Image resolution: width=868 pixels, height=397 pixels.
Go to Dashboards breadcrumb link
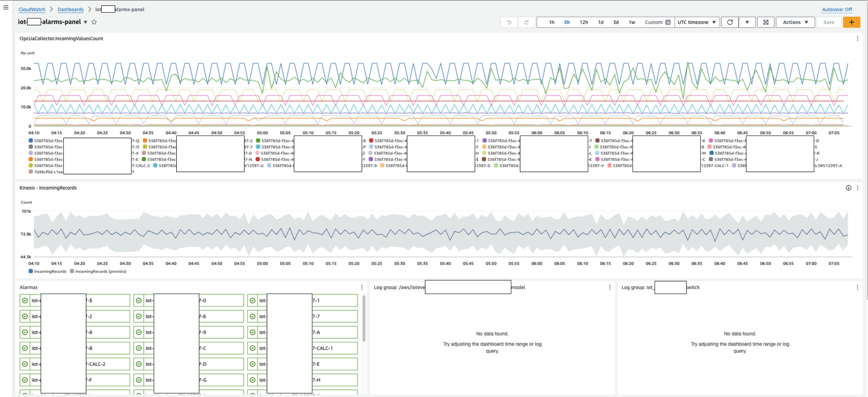coord(70,10)
